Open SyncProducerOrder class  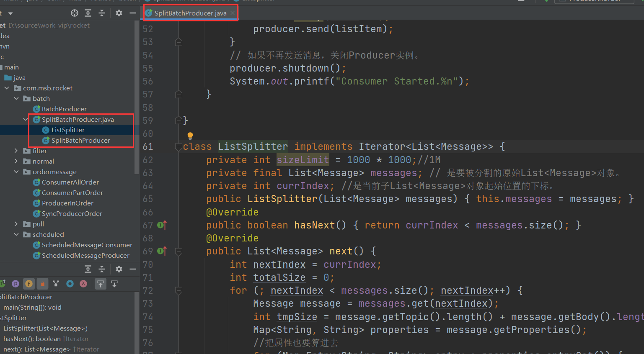coord(72,213)
